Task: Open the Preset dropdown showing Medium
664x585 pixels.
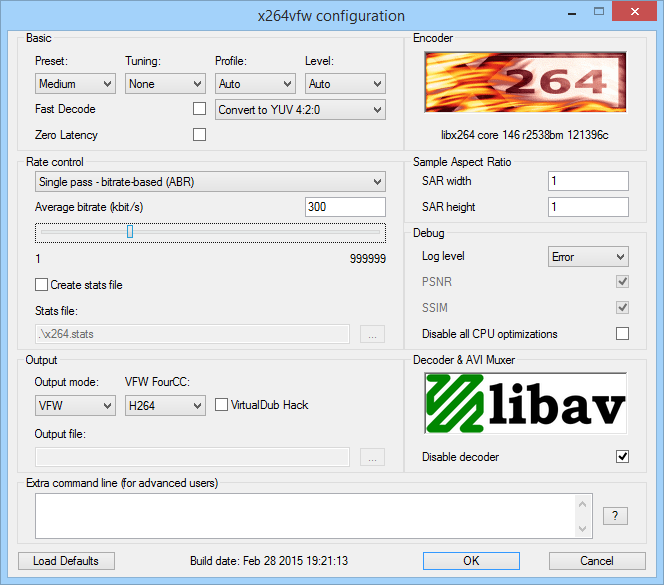Action: pos(75,84)
